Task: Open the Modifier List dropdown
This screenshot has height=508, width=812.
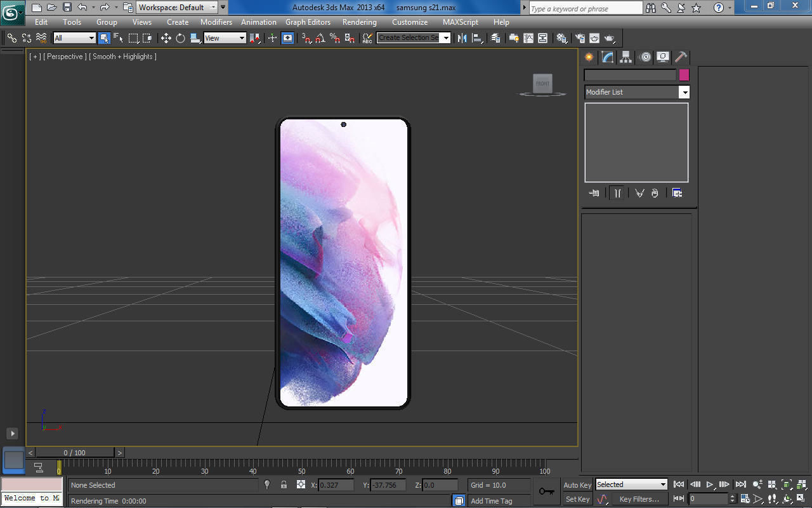Action: [637, 92]
